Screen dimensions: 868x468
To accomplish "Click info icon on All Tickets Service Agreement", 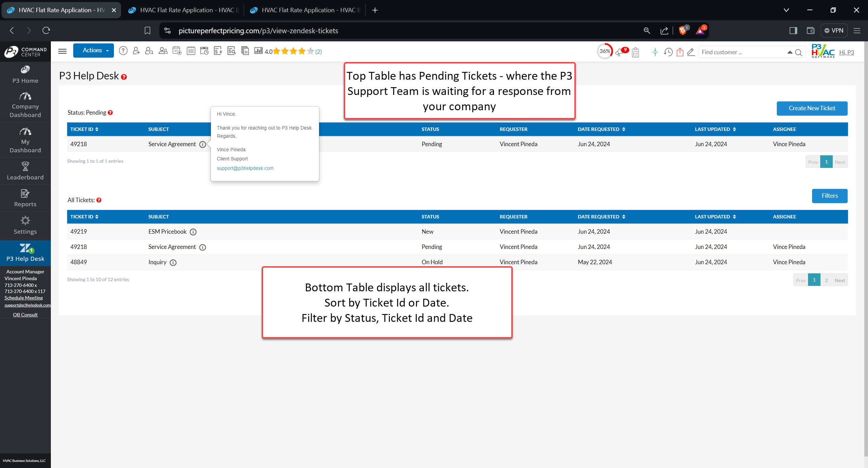I will point(202,247).
